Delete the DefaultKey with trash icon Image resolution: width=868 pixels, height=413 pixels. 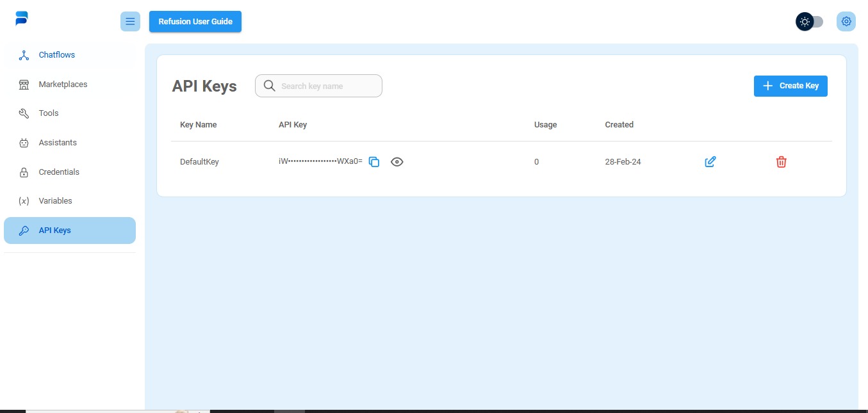[x=781, y=162]
